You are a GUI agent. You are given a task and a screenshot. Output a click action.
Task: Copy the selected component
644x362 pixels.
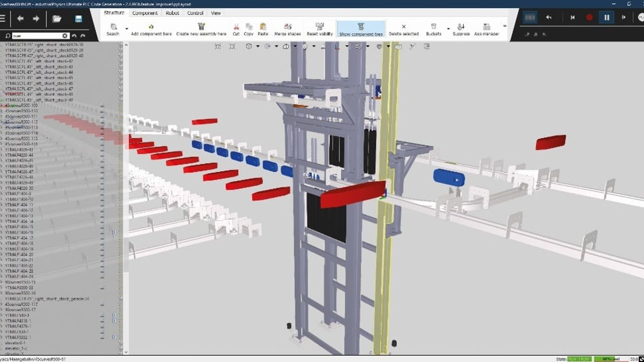pyautogui.click(x=249, y=29)
